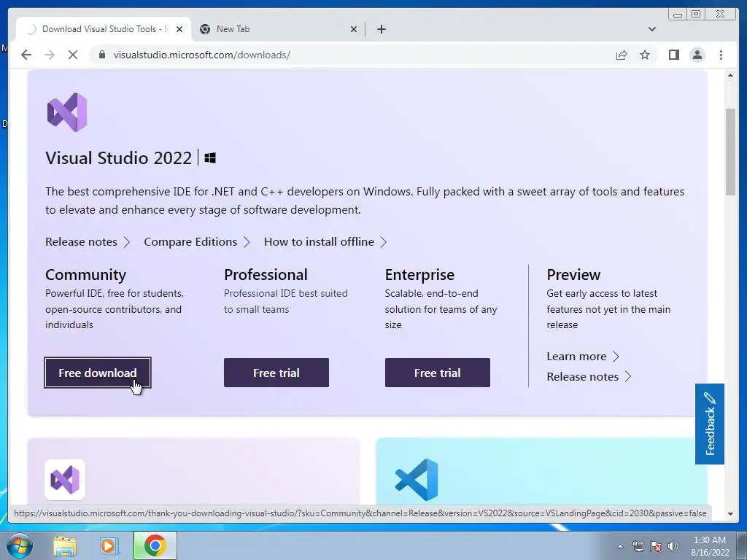Click the Professional Free trial button

pyautogui.click(x=276, y=373)
